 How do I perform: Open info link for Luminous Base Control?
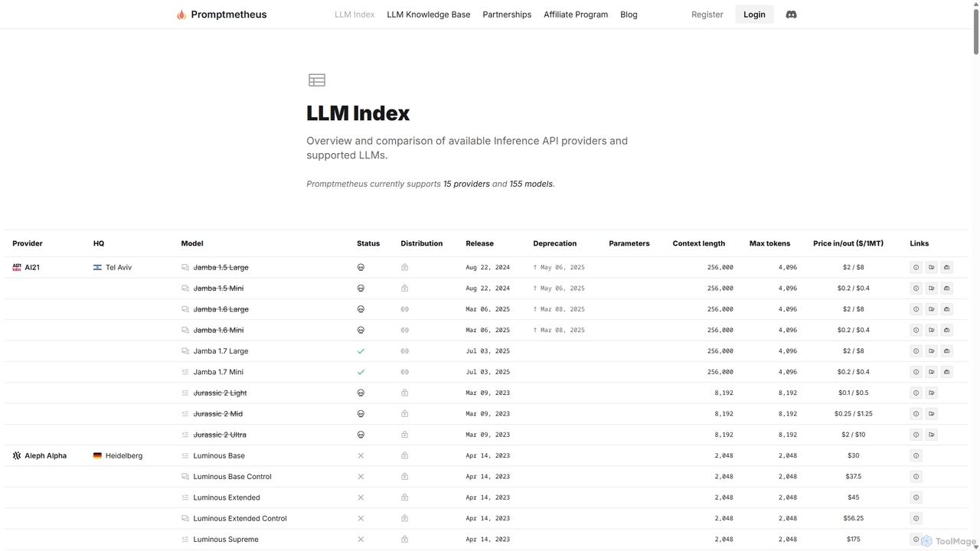coord(916,477)
